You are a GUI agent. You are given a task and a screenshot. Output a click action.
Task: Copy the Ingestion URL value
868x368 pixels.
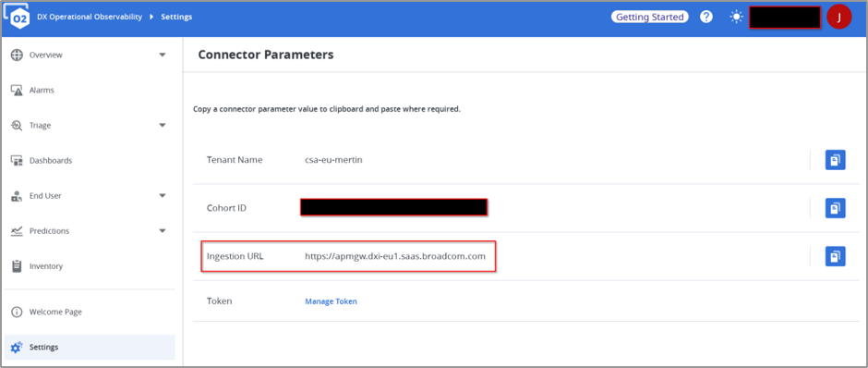point(836,256)
